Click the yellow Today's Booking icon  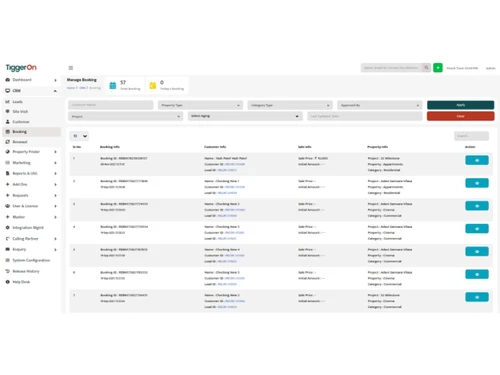point(153,85)
